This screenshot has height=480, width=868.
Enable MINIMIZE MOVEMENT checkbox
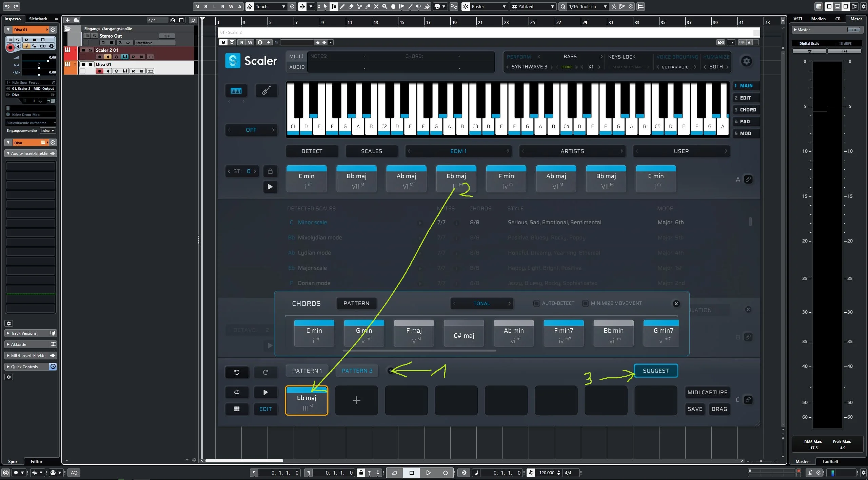(x=585, y=303)
